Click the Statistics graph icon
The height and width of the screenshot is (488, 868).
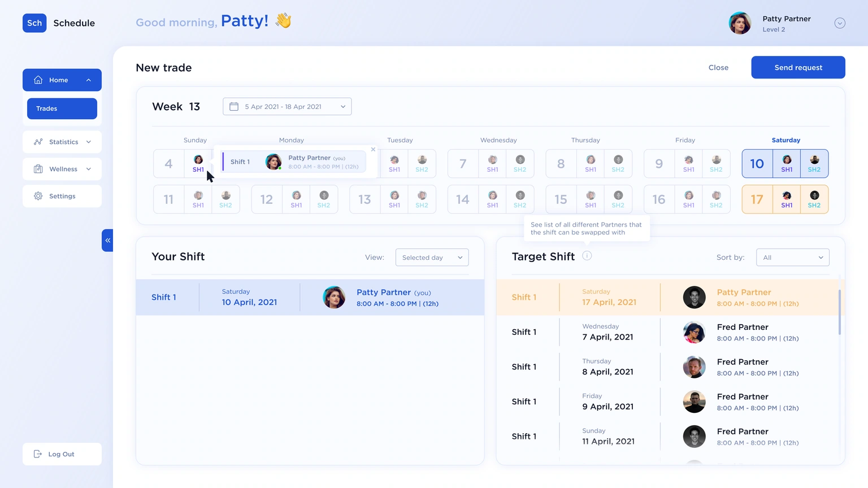pyautogui.click(x=38, y=142)
